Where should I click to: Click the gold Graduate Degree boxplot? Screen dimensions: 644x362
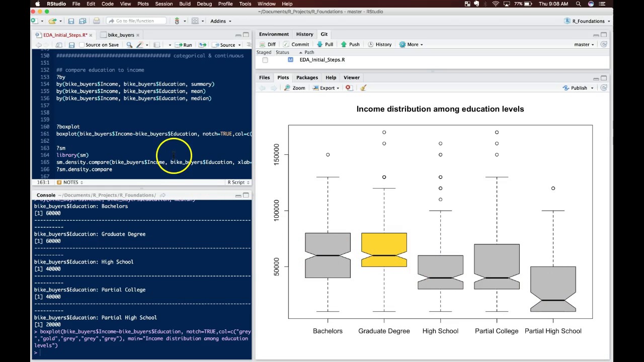[x=384, y=250]
